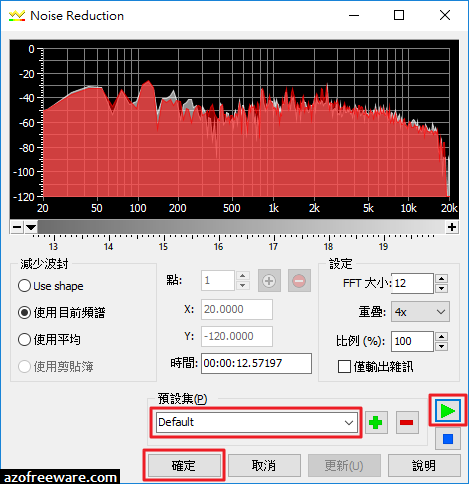Increase 比例 (%) with its up arrow
469x484 pixels.
coord(442,337)
